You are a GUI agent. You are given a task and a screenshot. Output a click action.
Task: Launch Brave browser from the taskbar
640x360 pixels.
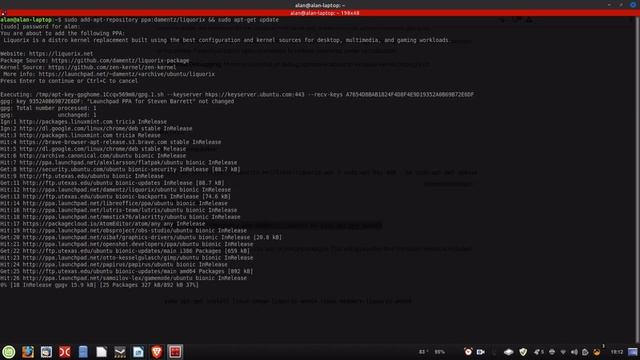(156, 352)
